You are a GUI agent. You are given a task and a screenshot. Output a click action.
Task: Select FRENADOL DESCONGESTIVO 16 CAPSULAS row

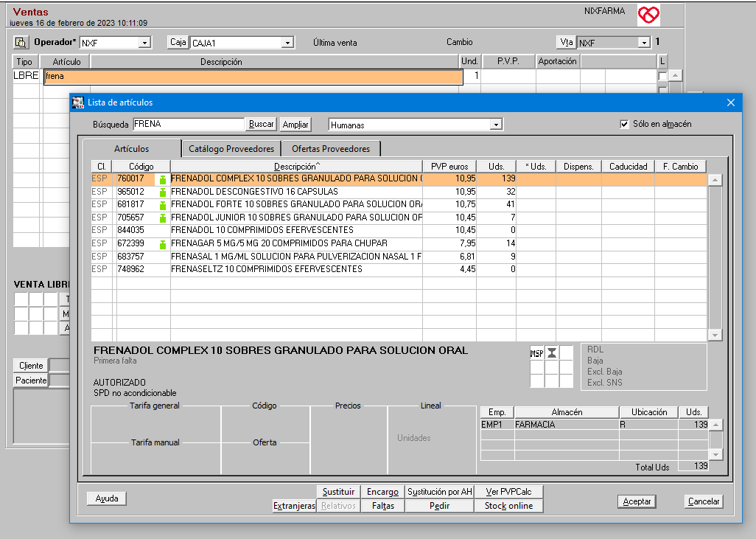click(399, 192)
